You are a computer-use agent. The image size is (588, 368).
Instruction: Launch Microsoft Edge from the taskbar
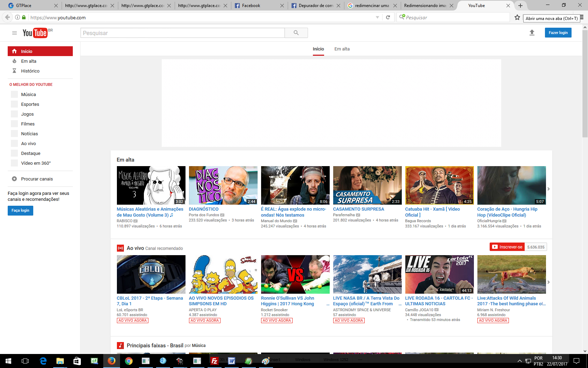(43, 361)
